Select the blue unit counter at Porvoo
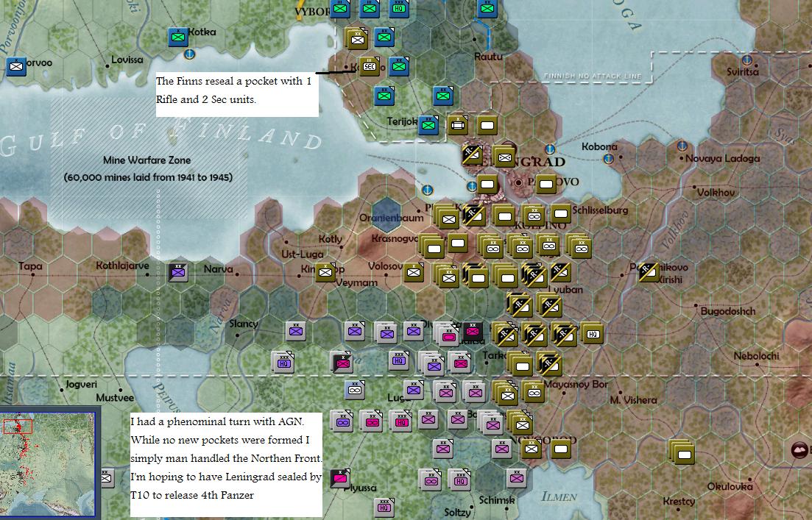Screen dimensions: 812x520 pyautogui.click(x=16, y=67)
